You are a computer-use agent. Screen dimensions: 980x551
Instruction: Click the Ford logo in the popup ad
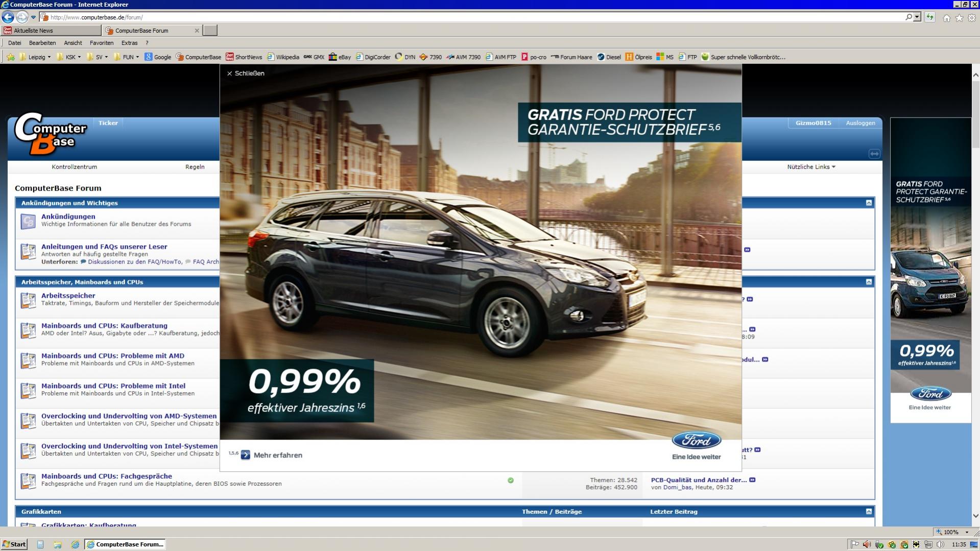(x=696, y=440)
